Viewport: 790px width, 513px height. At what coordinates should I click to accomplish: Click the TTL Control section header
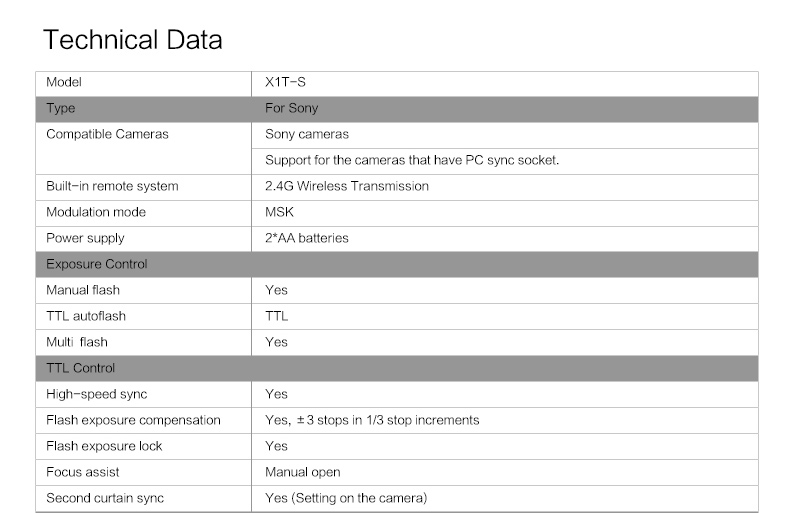tap(81, 368)
